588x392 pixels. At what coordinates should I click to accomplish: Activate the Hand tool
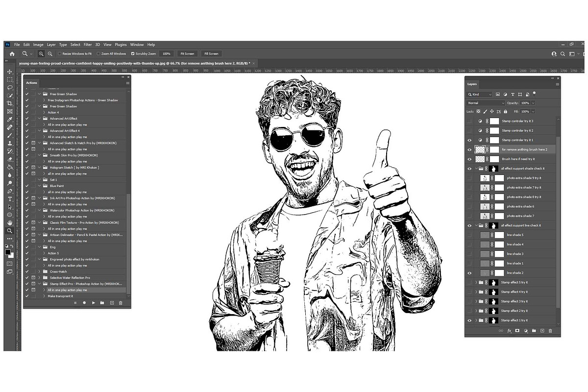coord(9,222)
